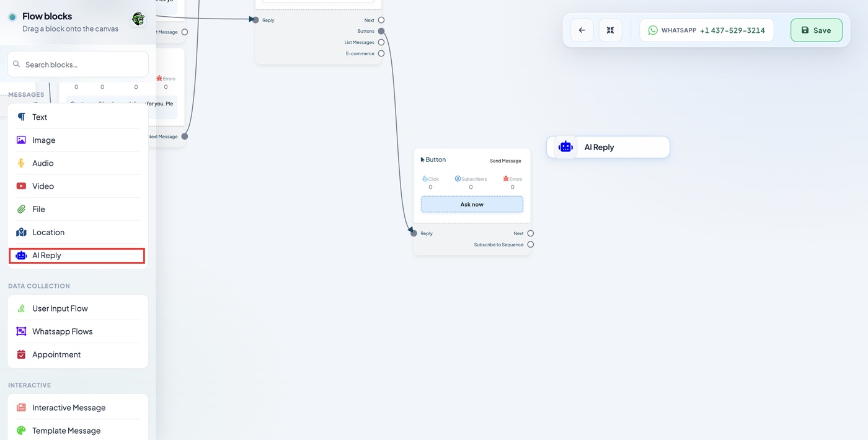Choose the Location block entry
Screen dimensions: 868x440
[78, 232]
